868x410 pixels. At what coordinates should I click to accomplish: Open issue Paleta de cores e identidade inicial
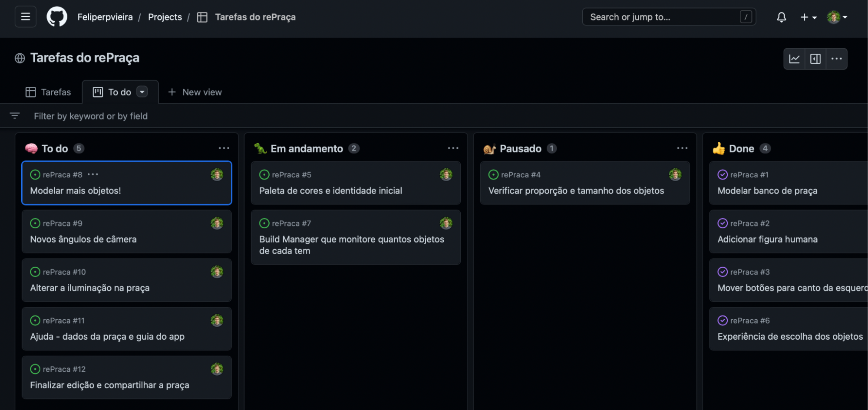[330, 190]
